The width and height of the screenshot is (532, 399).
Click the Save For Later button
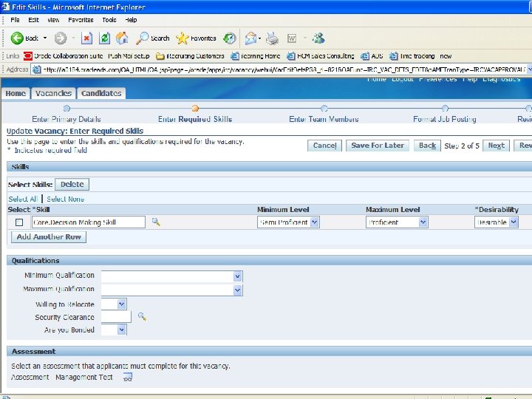point(378,146)
